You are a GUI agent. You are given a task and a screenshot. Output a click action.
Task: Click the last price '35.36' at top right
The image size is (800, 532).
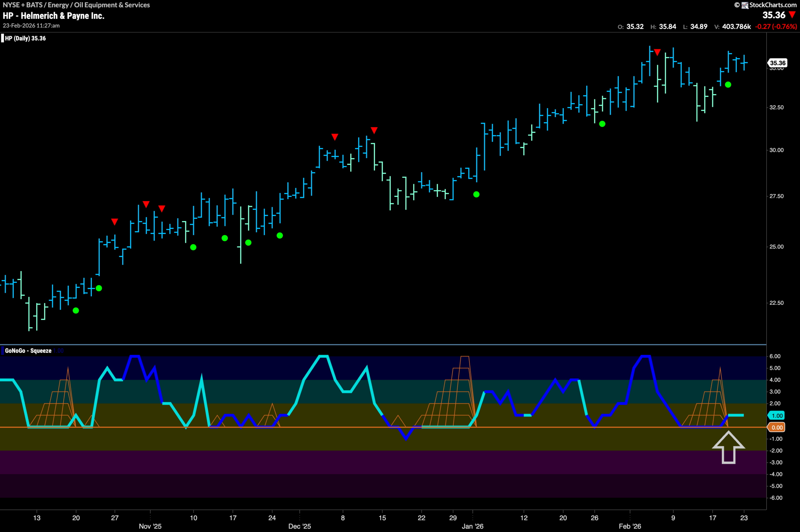(x=774, y=15)
